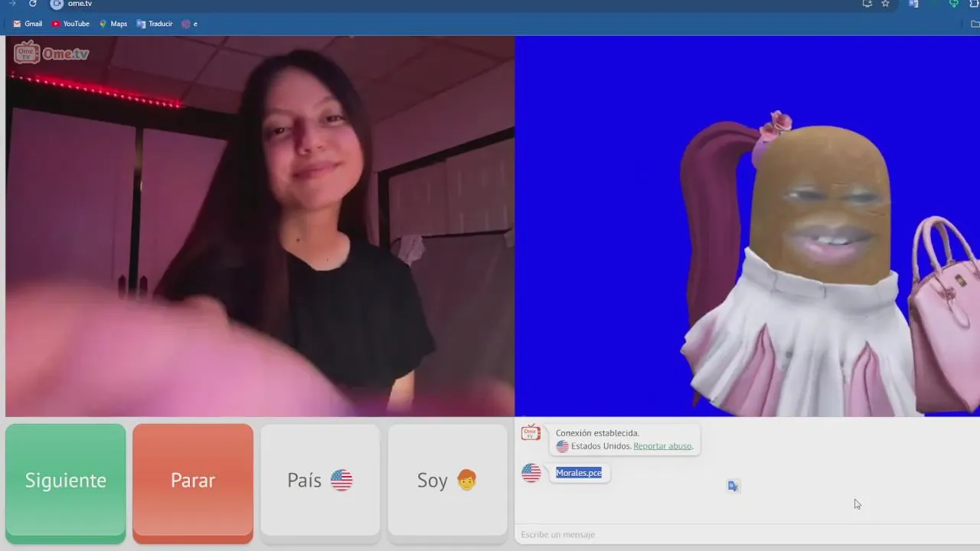Click the Reportar abuso link
The image size is (980, 551).
663,446
